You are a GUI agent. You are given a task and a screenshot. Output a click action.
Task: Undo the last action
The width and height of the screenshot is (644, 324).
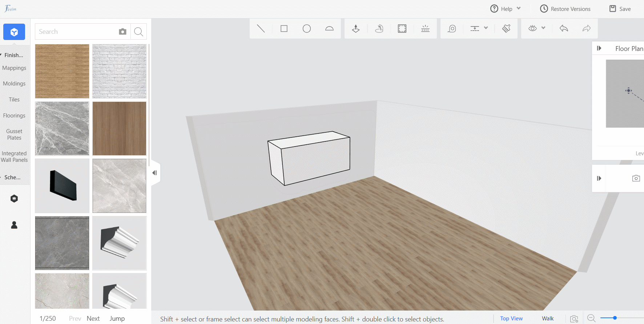click(x=564, y=28)
